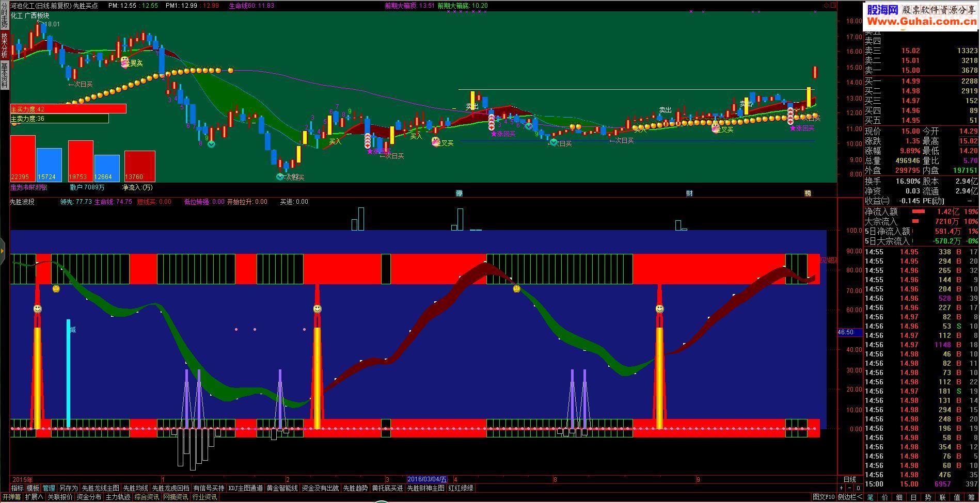980x503 pixels.
Task: Open the 综合资讯 tab
Action: coord(147,497)
